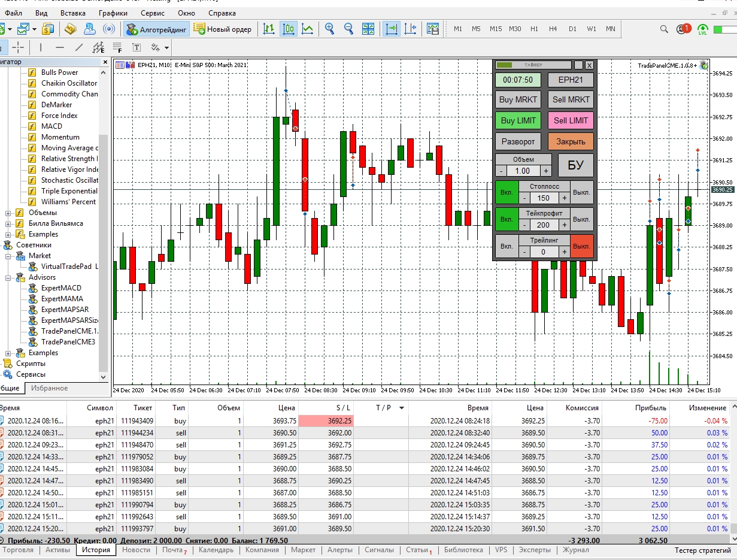Expand the Объемы indicators folder
This screenshot has width=737, height=560.
tap(8, 213)
